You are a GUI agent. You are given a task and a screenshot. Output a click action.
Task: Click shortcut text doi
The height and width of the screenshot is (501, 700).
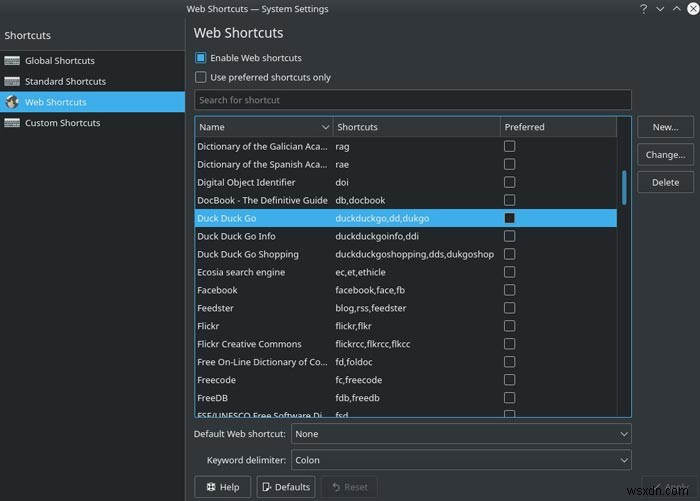coord(342,182)
